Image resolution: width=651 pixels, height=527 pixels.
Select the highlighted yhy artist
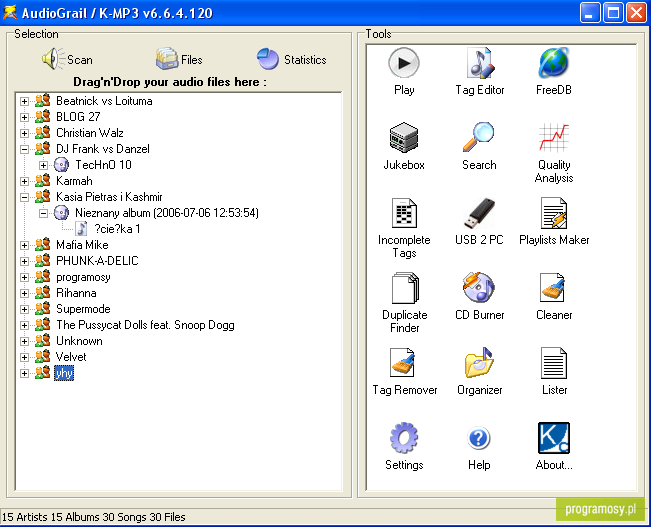64,373
